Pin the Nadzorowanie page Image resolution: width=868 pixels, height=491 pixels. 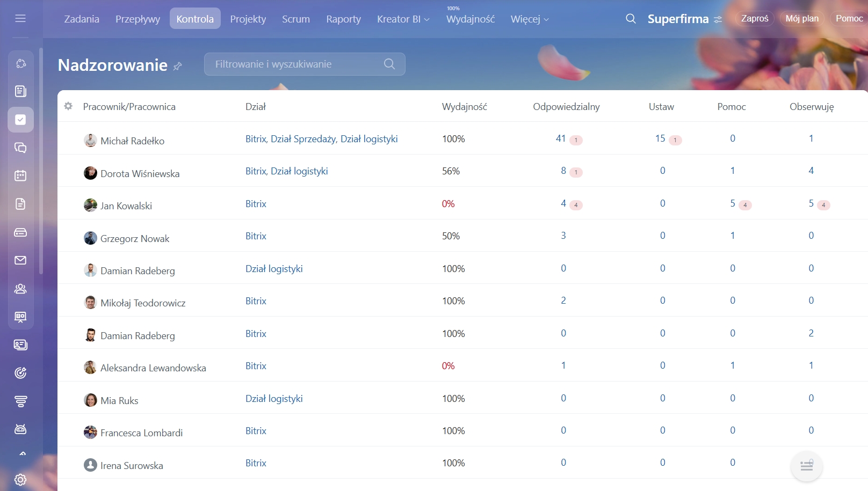[178, 66]
